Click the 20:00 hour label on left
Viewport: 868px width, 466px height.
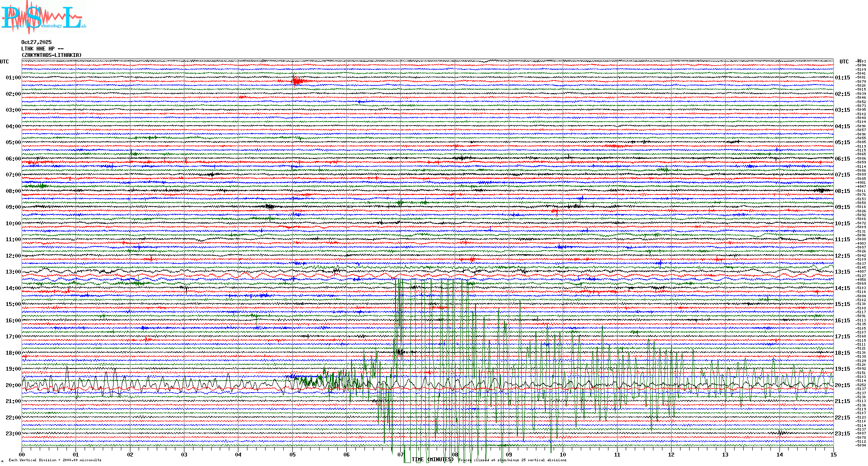(13, 385)
